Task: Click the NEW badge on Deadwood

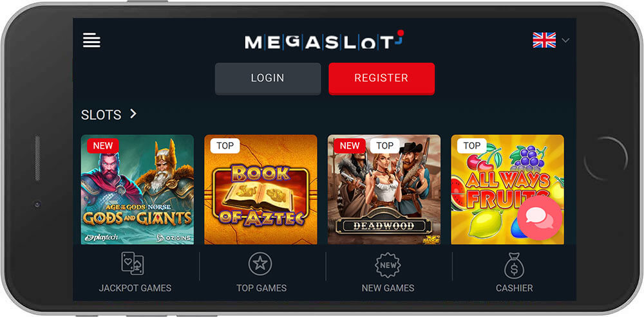Action: [350, 145]
